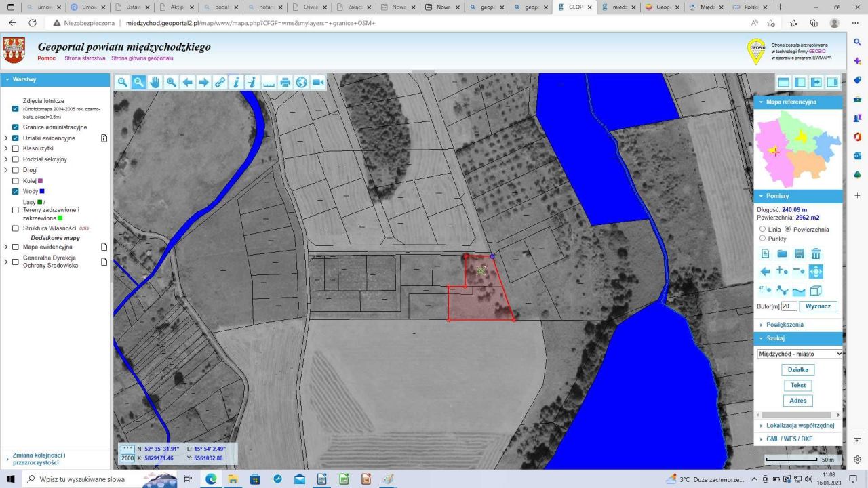Click the object info 'i' tool
The image size is (868, 488).
coord(236,82)
